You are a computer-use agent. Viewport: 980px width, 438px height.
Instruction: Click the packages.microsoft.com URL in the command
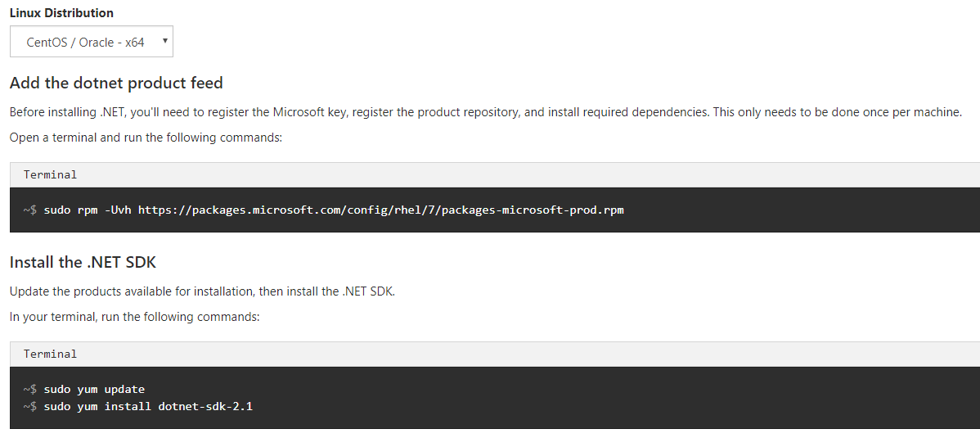click(380, 210)
